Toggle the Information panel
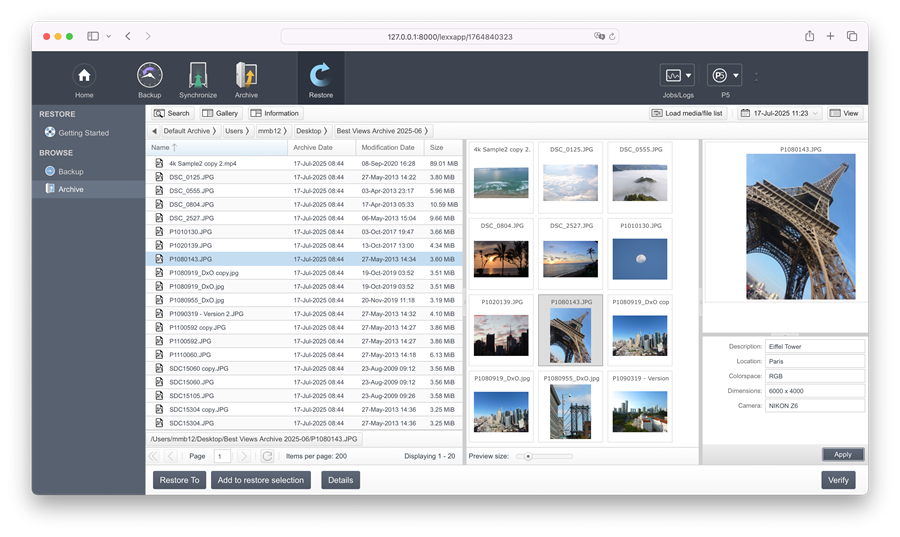The width and height of the screenshot is (900, 537). (275, 114)
